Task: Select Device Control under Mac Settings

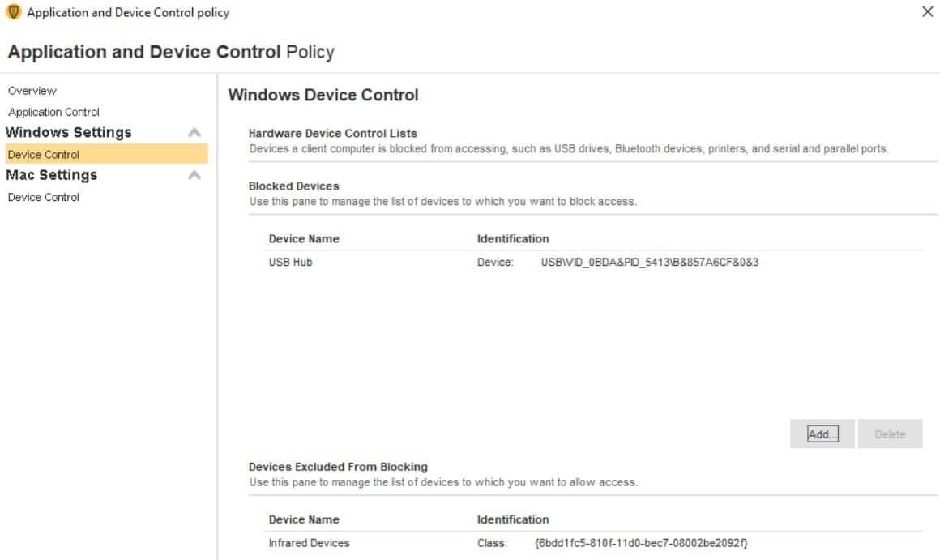Action: pos(44,197)
